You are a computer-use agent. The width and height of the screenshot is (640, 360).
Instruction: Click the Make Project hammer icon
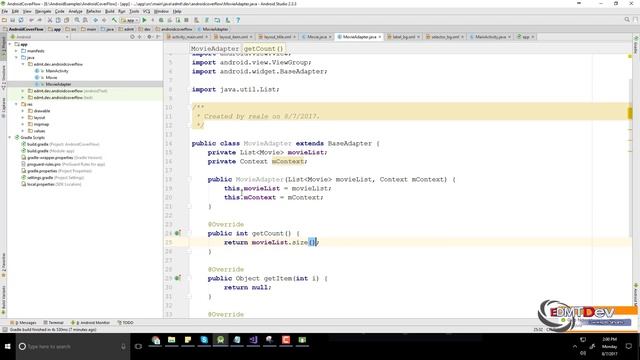pos(114,20)
